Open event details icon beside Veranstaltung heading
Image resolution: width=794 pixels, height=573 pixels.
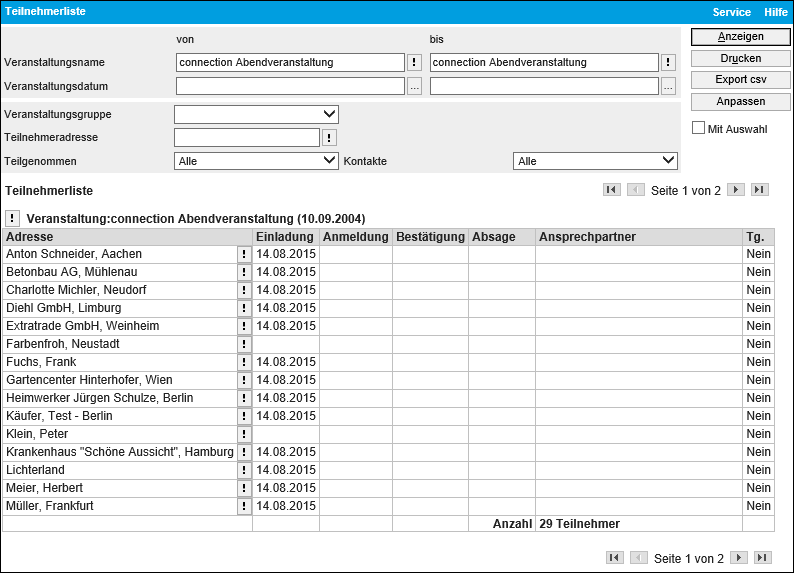12,219
